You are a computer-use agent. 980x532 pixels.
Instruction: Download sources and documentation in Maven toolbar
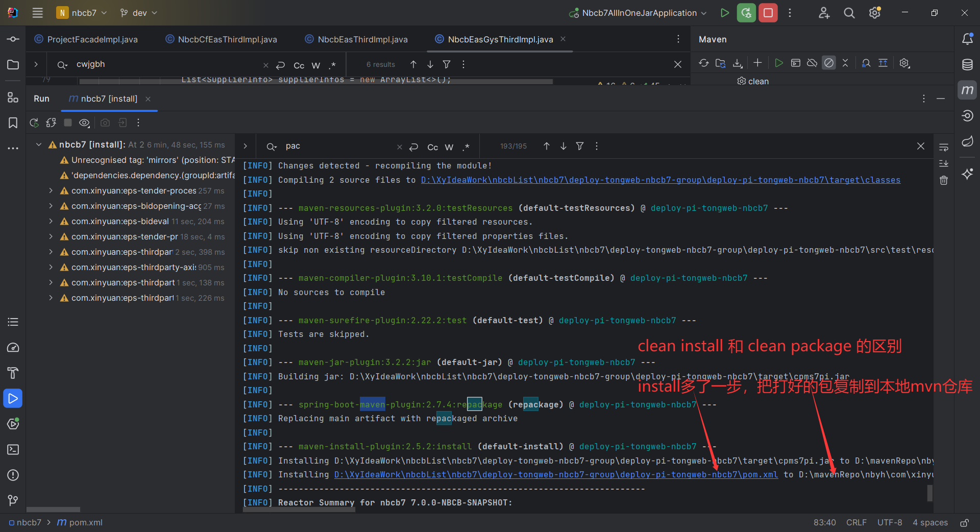[x=738, y=63]
